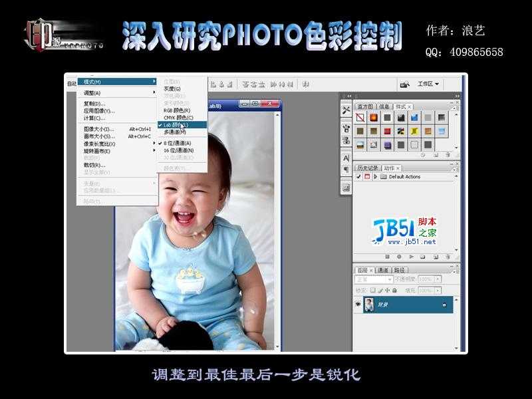The width and height of the screenshot is (532, 399).
Task: Open the 工作区 workspace dropdown
Action: (428, 84)
